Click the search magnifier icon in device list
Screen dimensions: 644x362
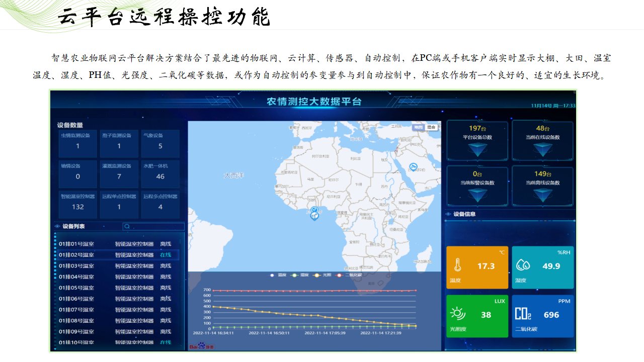pyautogui.click(x=127, y=227)
